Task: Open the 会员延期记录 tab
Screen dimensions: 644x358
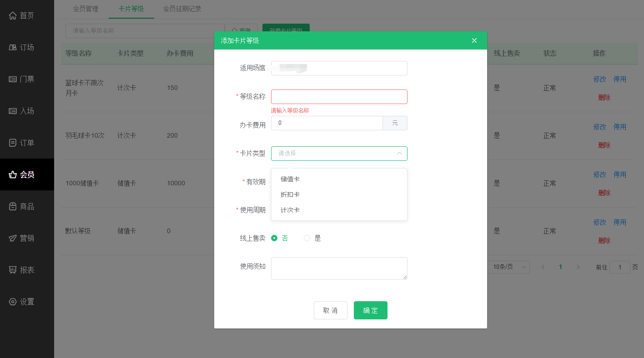Action: (181, 8)
